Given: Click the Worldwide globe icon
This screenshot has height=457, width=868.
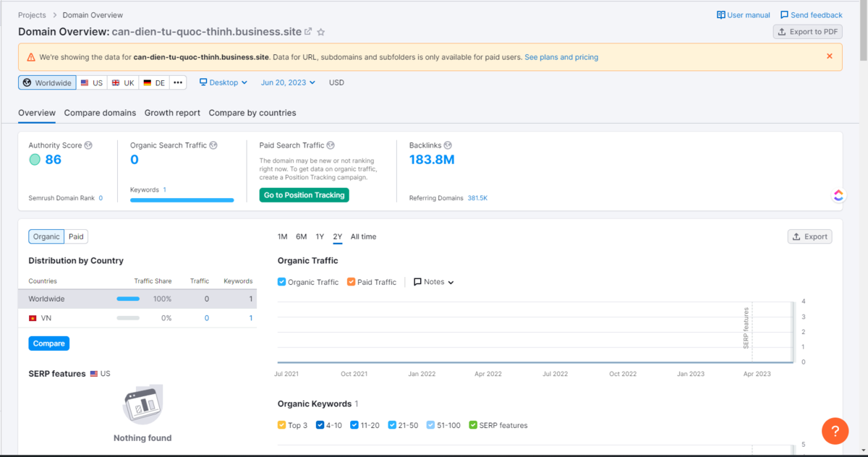Looking at the screenshot, I should 28,83.
